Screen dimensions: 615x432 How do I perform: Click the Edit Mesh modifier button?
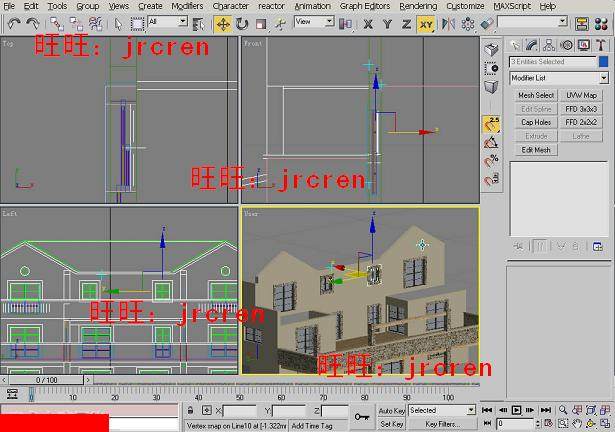point(536,150)
